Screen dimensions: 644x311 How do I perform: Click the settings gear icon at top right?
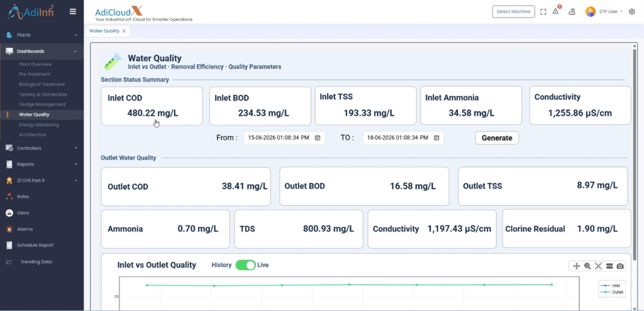tap(631, 11)
